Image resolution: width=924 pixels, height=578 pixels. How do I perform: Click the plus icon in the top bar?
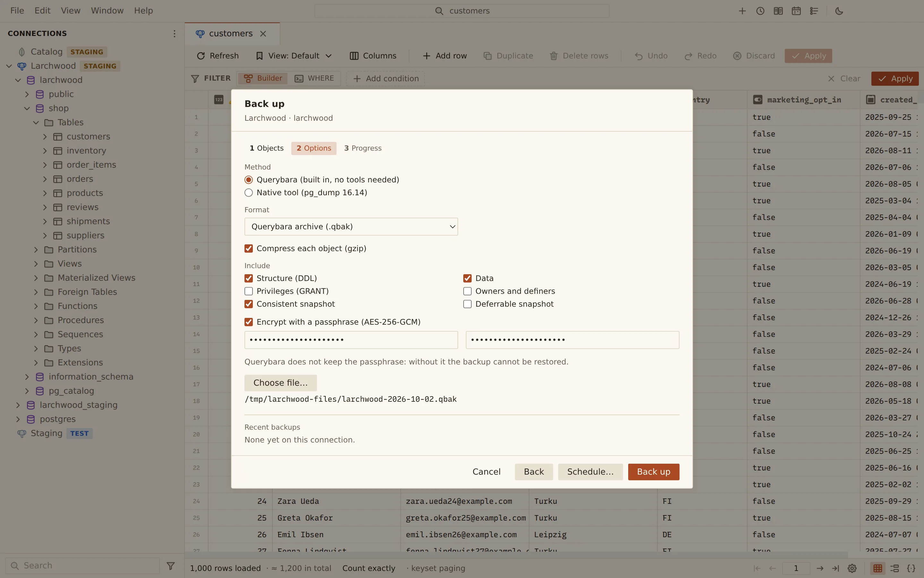(x=742, y=11)
